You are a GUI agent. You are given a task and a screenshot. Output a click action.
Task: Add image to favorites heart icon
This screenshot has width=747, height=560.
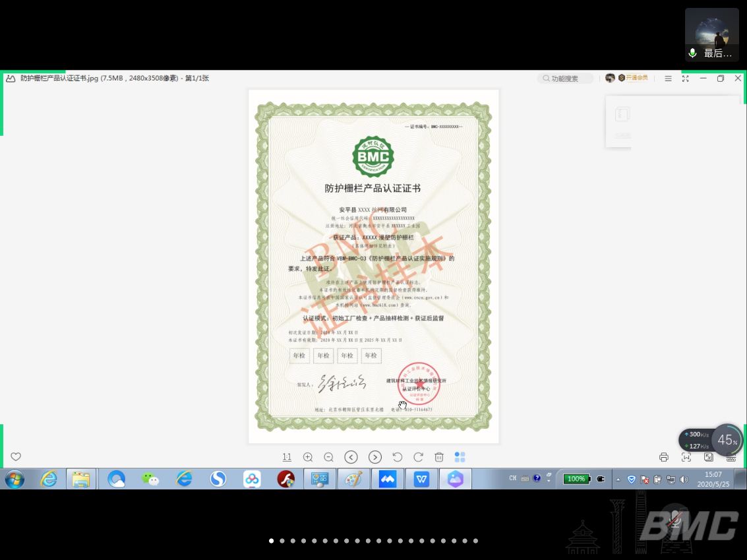point(16,456)
